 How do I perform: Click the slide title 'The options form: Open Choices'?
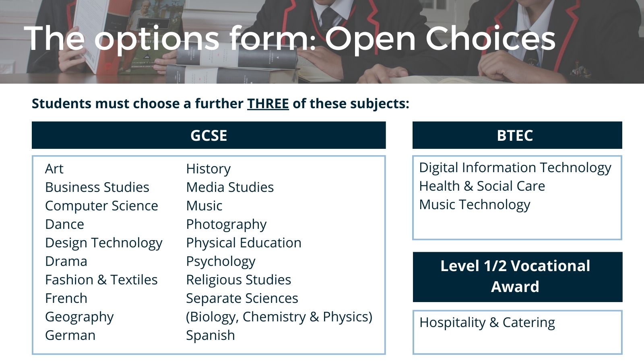point(290,38)
